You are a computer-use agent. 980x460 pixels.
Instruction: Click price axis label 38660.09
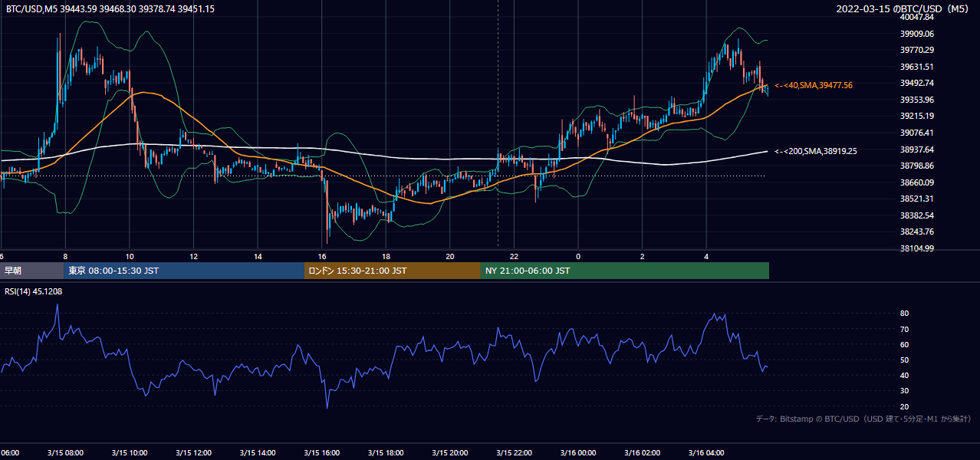click(917, 182)
